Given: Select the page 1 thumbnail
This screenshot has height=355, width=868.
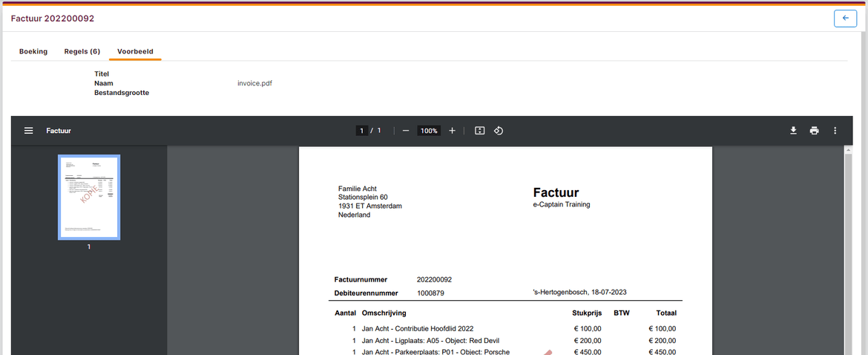Looking at the screenshot, I should pyautogui.click(x=89, y=197).
